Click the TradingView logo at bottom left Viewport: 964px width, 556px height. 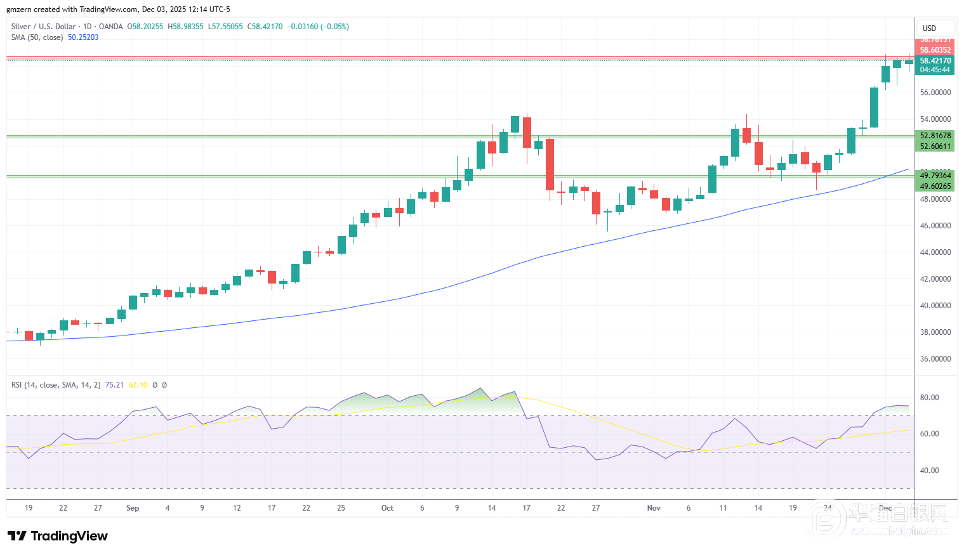pyautogui.click(x=60, y=535)
